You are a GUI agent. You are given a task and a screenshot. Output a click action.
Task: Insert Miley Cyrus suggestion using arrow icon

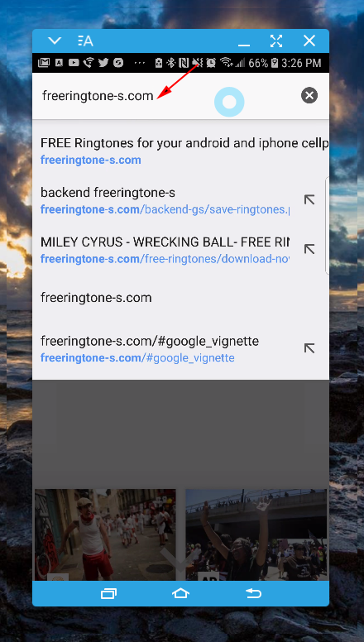[309, 249]
